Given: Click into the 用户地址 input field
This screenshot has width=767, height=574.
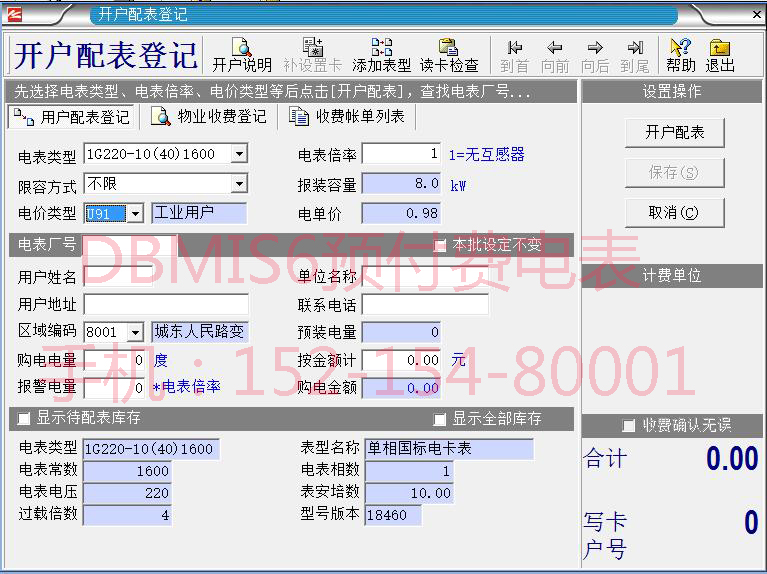Looking at the screenshot, I should coord(165,304).
